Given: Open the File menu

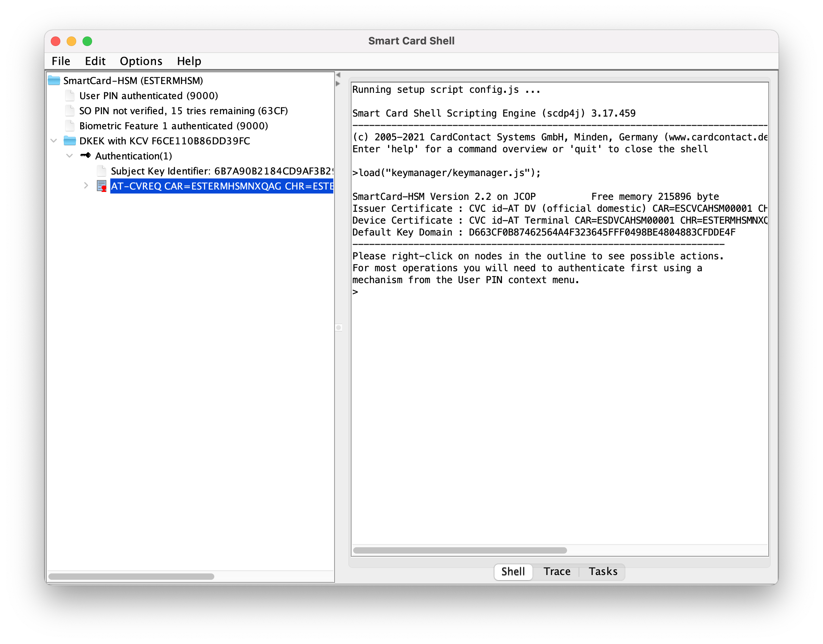Looking at the screenshot, I should (61, 61).
